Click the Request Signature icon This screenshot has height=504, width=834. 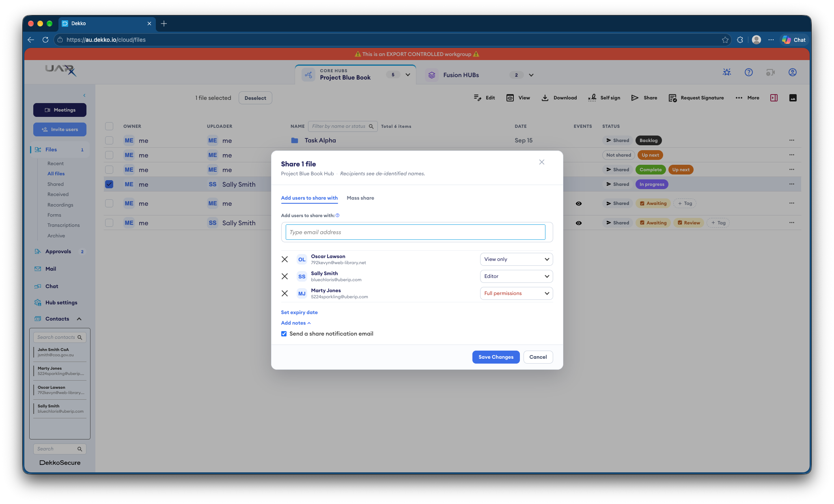click(672, 98)
